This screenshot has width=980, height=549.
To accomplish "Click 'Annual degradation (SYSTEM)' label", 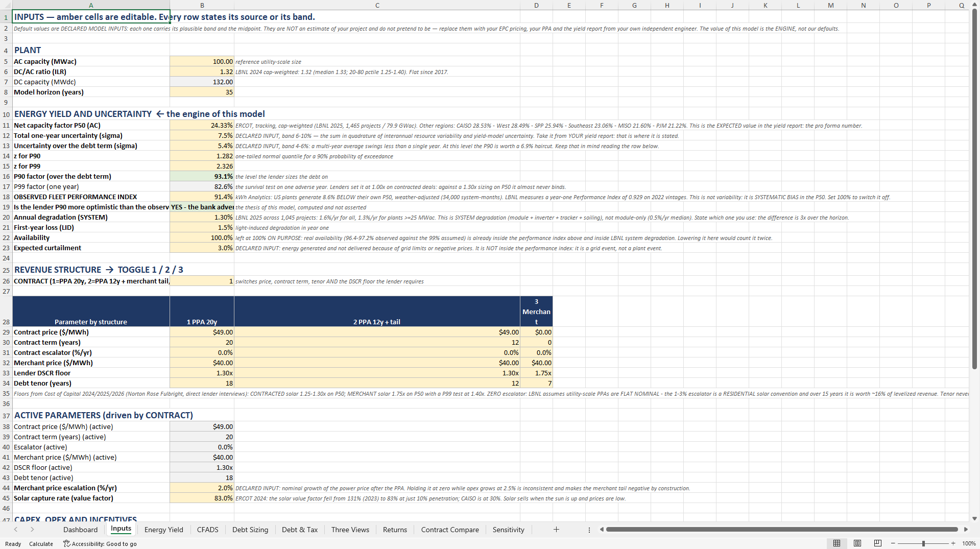I will (61, 217).
